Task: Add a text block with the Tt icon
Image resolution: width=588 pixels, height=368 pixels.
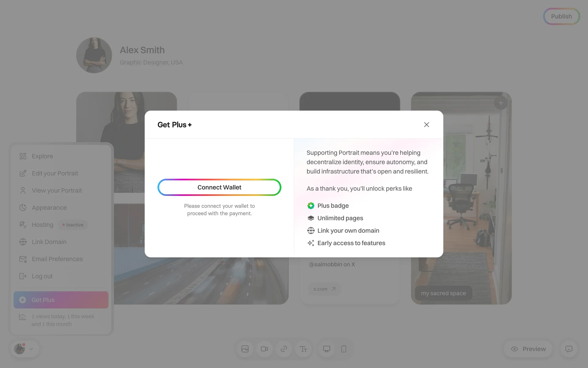Action: point(303,349)
